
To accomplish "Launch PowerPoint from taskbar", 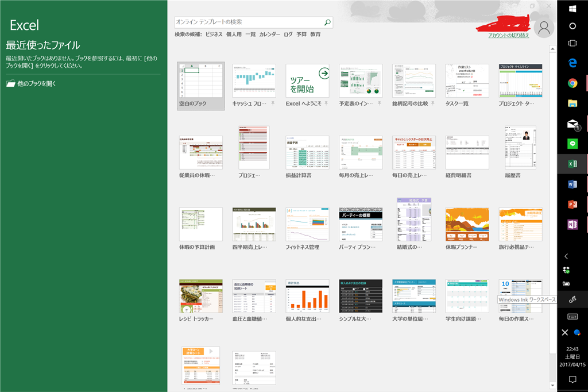I will pos(572,204).
